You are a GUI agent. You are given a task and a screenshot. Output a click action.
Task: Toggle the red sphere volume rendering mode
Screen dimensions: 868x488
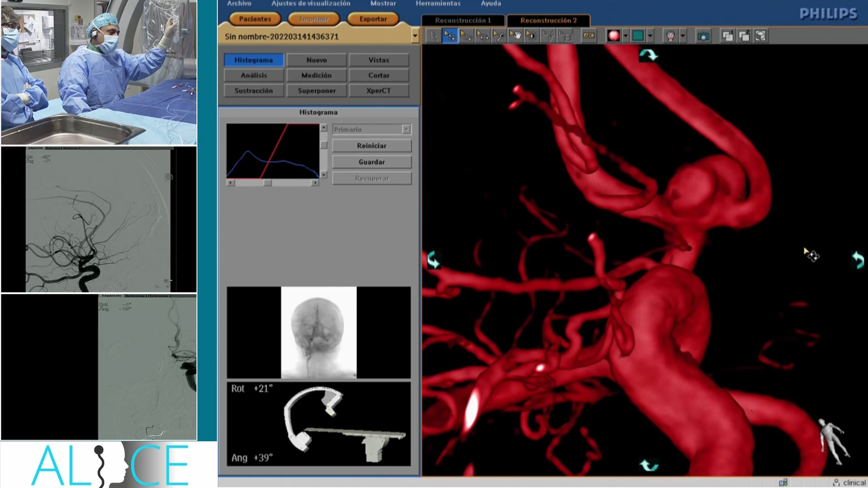click(613, 36)
